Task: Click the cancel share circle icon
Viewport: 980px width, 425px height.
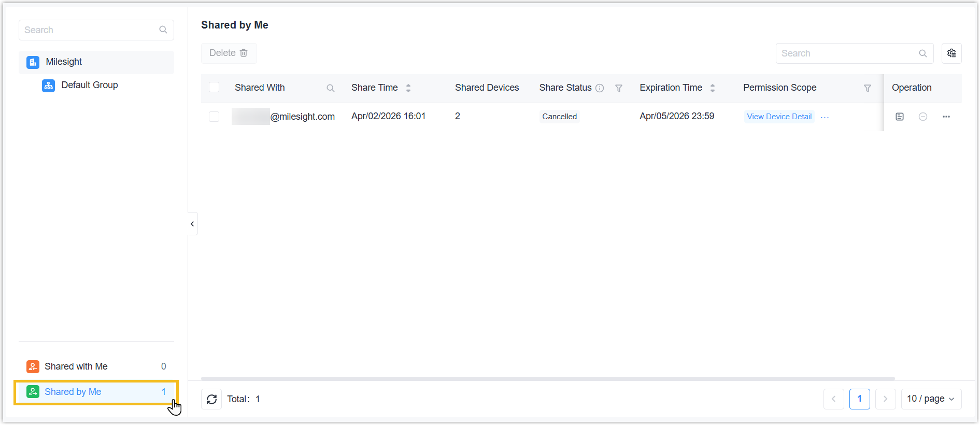Action: [x=922, y=117]
